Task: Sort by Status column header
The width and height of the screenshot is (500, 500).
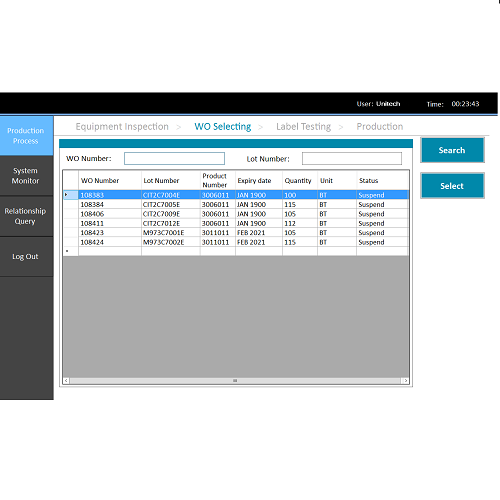Action: point(382,180)
